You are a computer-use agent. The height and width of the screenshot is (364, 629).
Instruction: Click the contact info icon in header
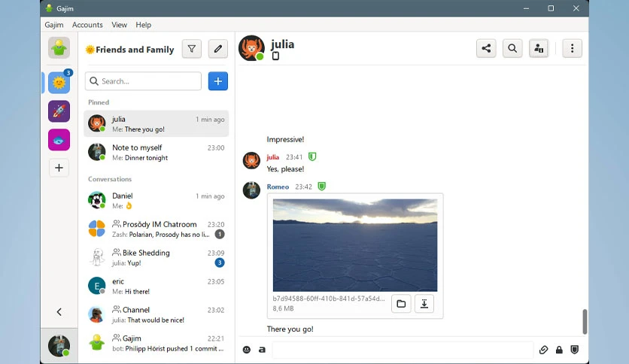[x=539, y=48]
